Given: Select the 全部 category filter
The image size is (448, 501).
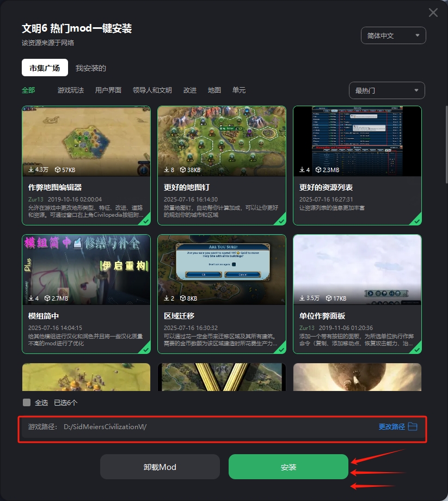Looking at the screenshot, I should pos(28,90).
